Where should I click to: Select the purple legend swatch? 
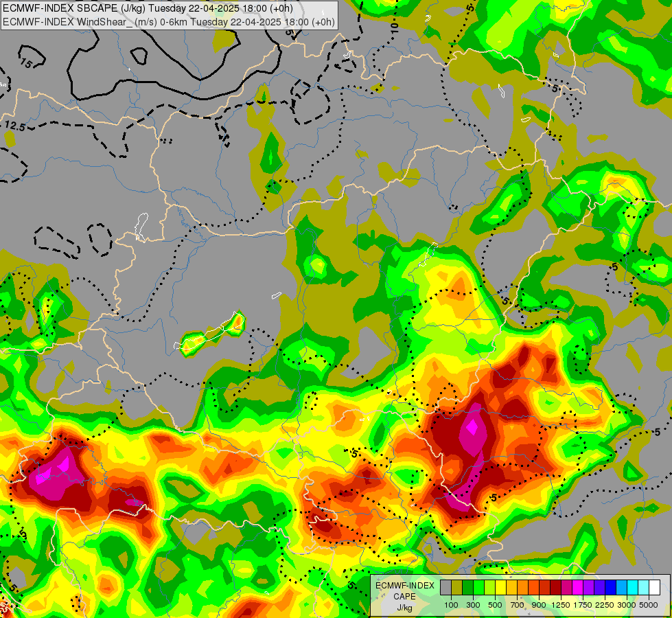tap(589, 587)
